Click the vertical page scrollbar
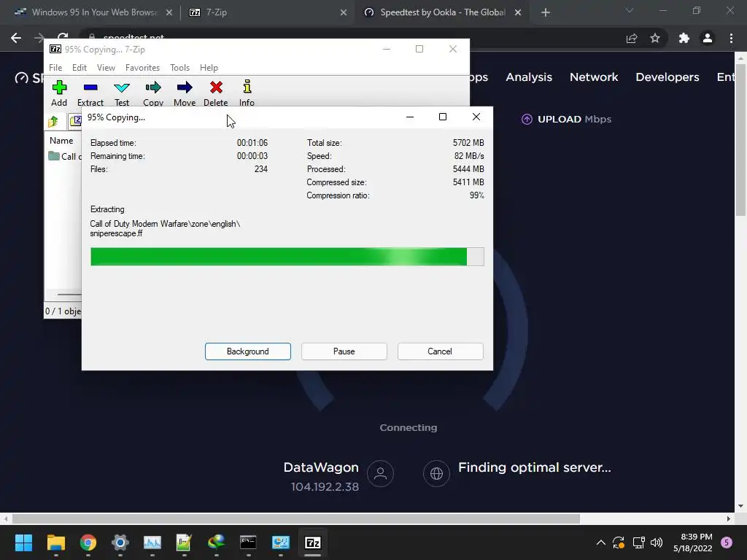Screen dimensions: 747x560 [x=741, y=141]
